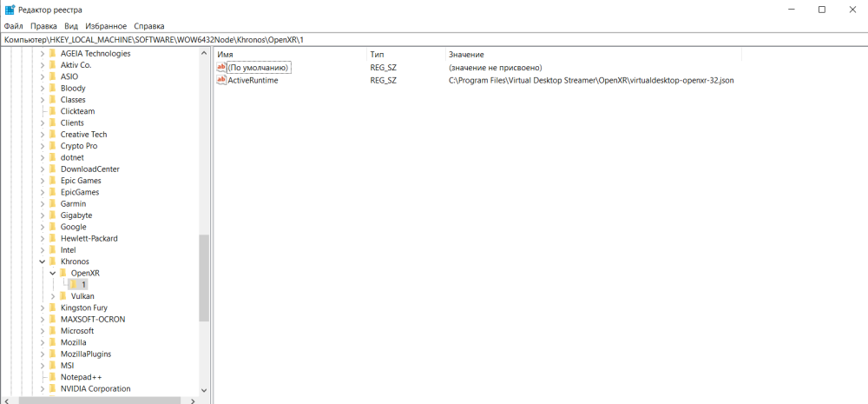The image size is (868, 404).
Task: Expand the Microsoft key
Action: 43,331
